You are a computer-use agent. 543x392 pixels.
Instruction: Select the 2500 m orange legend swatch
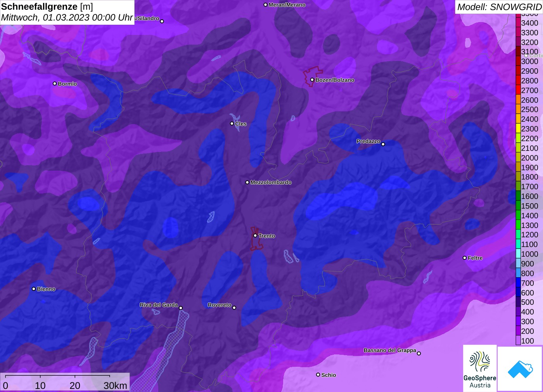(x=518, y=109)
